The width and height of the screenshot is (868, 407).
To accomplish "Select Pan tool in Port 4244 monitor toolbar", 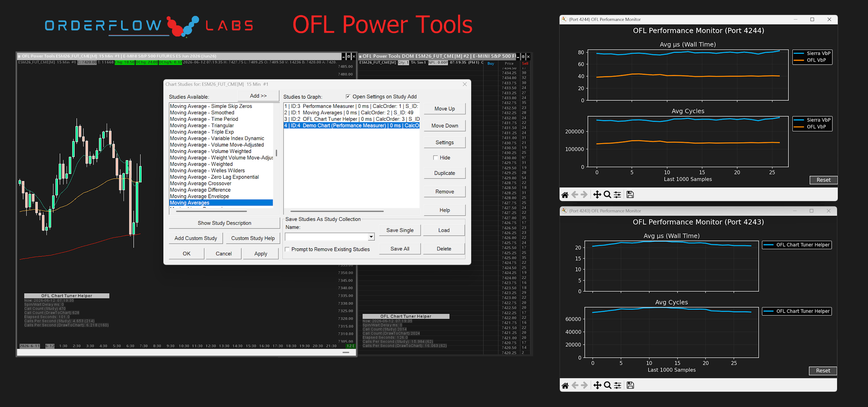I will 597,195.
